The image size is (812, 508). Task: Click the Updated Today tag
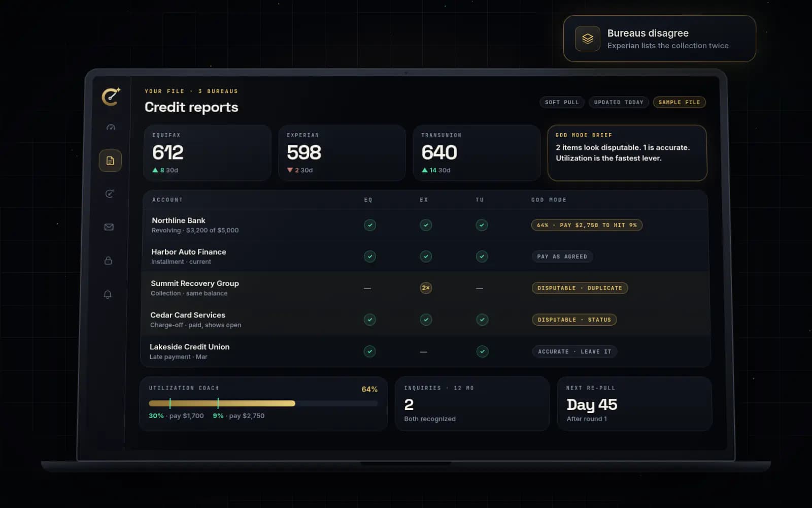pyautogui.click(x=619, y=102)
